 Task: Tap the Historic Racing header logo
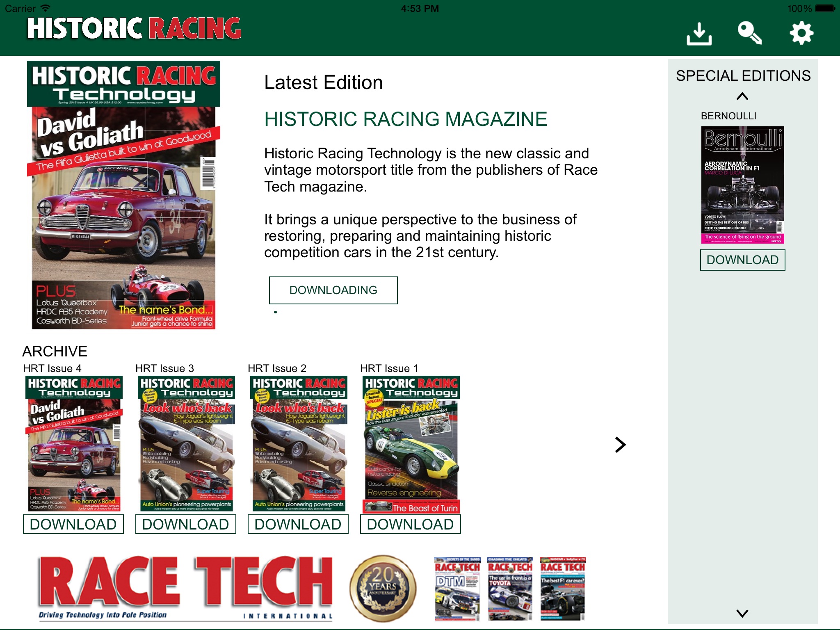pyautogui.click(x=134, y=28)
